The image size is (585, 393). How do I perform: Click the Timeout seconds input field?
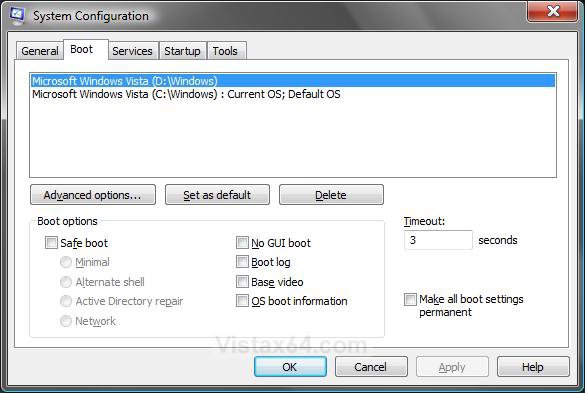point(438,240)
